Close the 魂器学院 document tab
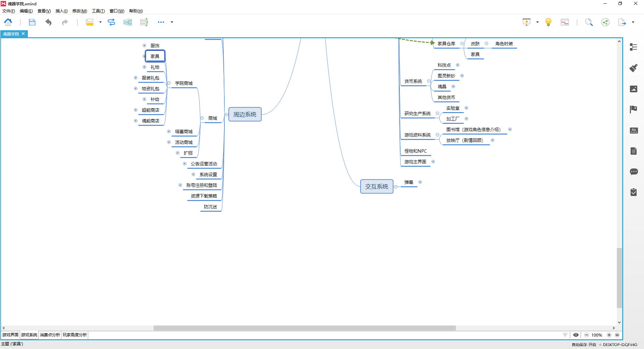 click(23, 34)
